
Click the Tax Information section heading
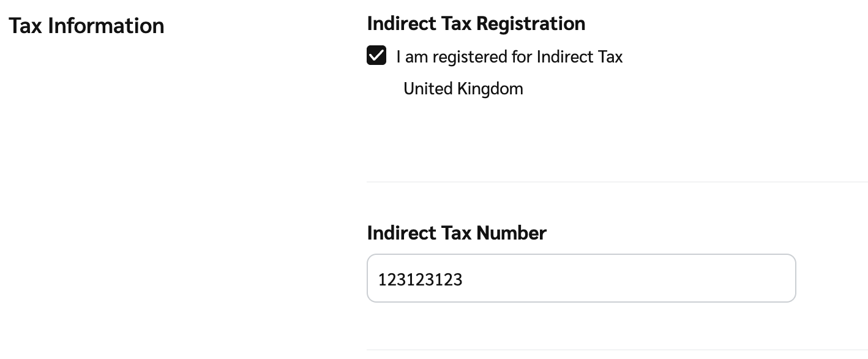point(86,26)
